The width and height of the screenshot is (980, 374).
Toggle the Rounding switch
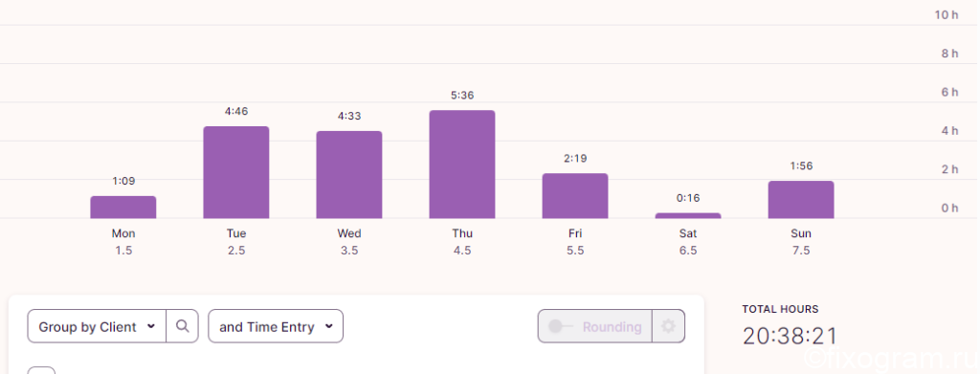pos(560,326)
